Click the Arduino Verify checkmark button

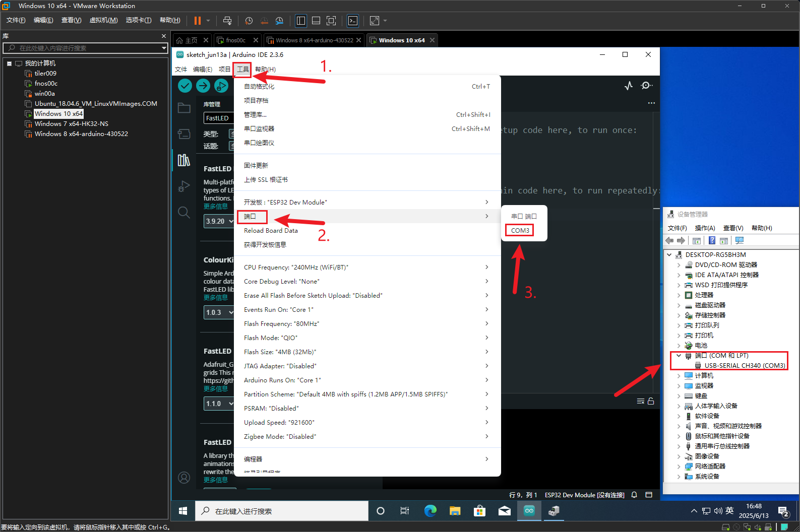pos(185,86)
